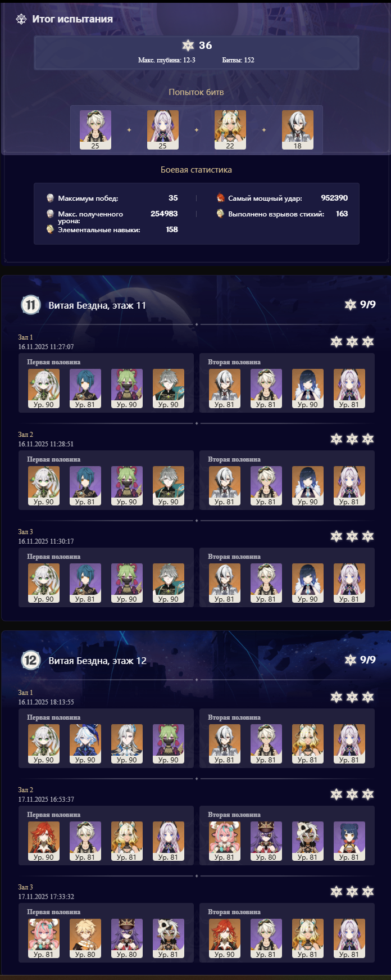The image size is (391, 980).
Task: Click the Витая Бездна, этаж 12 title
Action: point(97,661)
